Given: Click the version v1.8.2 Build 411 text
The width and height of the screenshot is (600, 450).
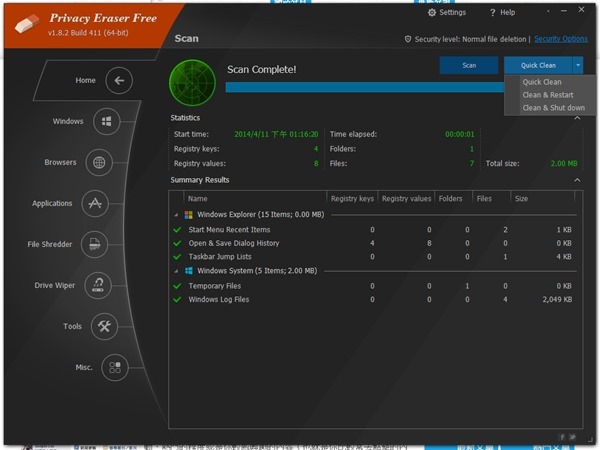Looking at the screenshot, I should coord(88,33).
